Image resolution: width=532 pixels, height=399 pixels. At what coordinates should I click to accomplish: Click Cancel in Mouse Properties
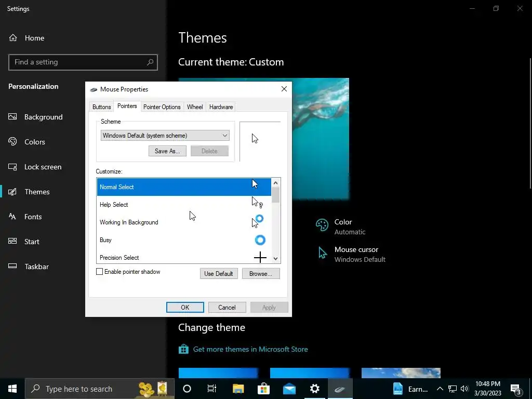click(227, 308)
